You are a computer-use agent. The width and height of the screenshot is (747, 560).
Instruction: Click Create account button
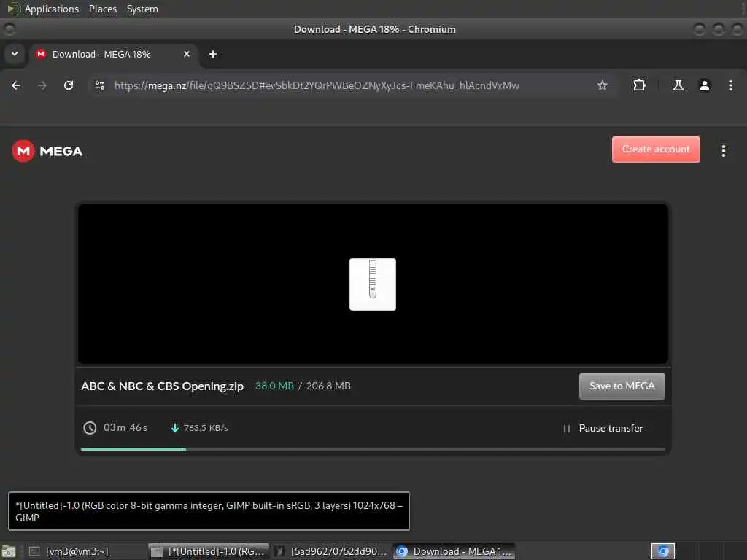coord(656,149)
